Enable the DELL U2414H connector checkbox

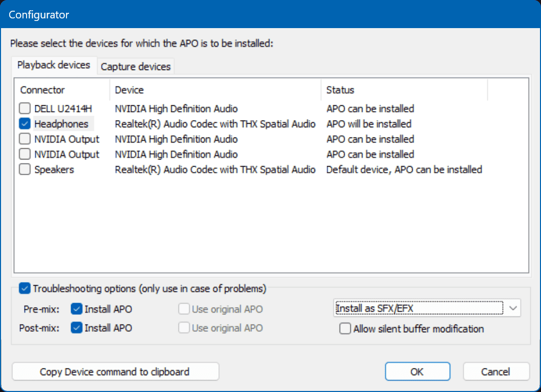point(25,109)
